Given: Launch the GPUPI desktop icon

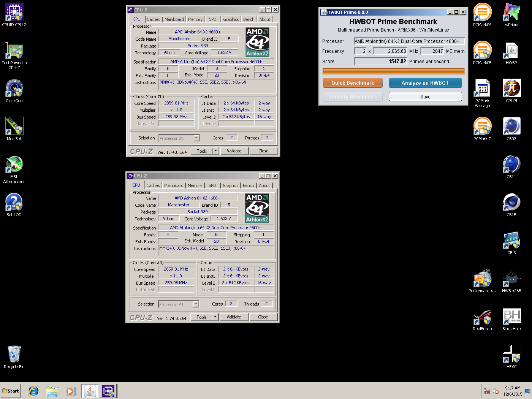Looking at the screenshot, I should [511, 91].
